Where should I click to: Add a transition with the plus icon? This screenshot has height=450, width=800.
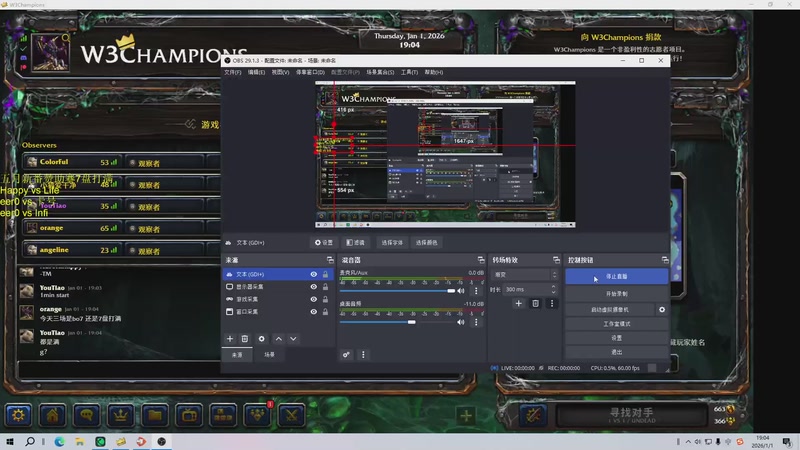518,304
